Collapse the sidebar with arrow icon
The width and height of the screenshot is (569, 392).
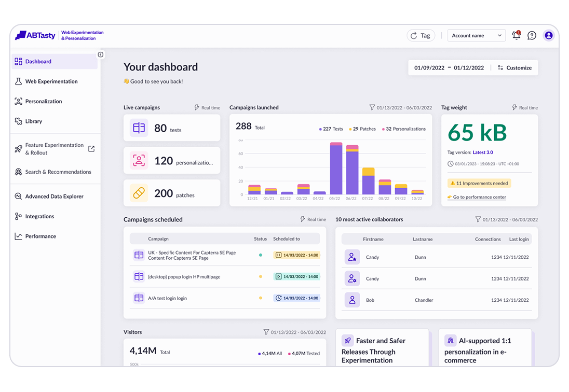(101, 54)
